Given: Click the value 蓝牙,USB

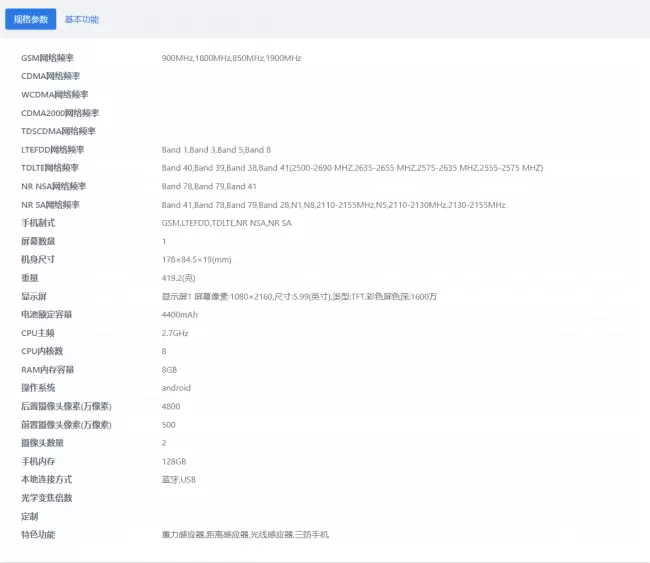Looking at the screenshot, I should coord(179,480).
